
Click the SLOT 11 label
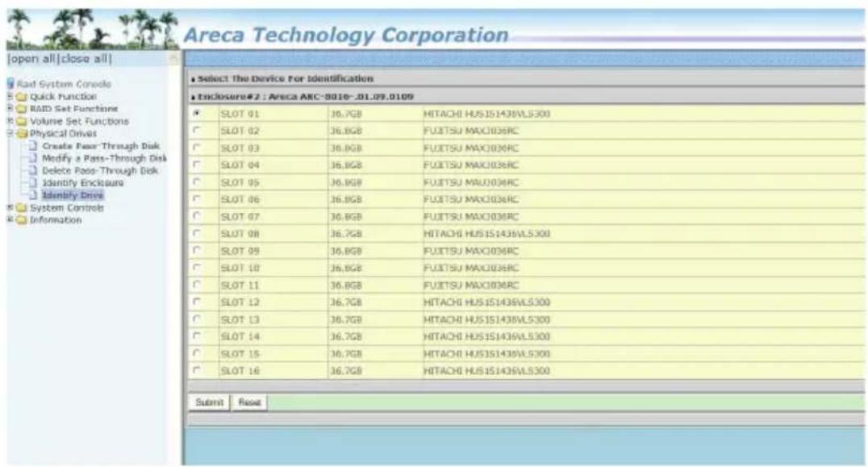[240, 285]
